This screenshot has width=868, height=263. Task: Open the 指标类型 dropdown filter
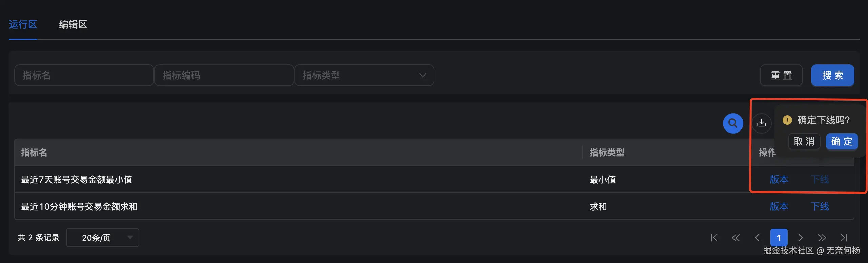(x=364, y=75)
